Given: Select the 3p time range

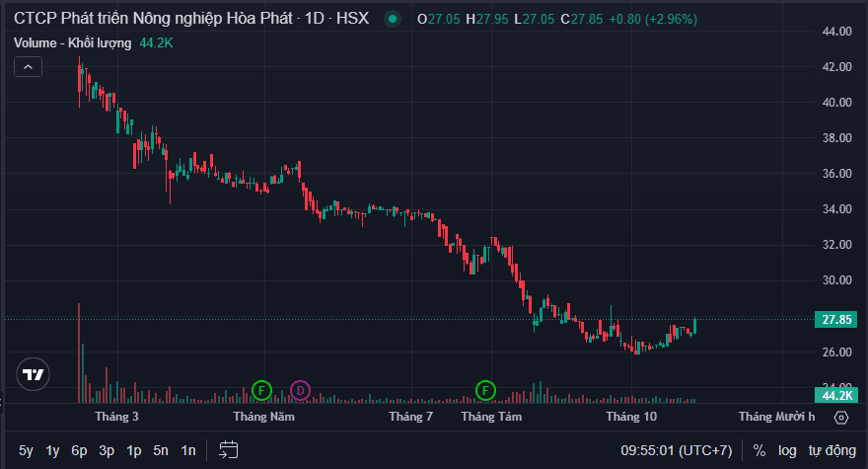Looking at the screenshot, I should click(x=107, y=450).
